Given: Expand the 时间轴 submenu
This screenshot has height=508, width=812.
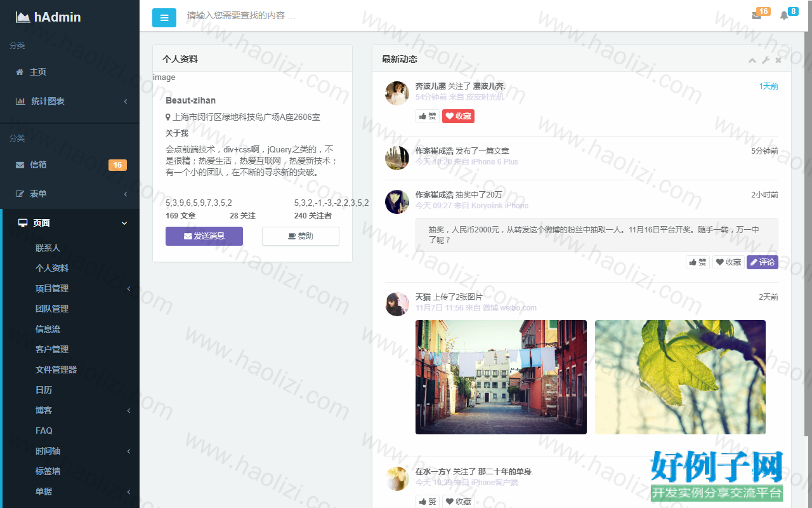Looking at the screenshot, I should [x=129, y=451].
